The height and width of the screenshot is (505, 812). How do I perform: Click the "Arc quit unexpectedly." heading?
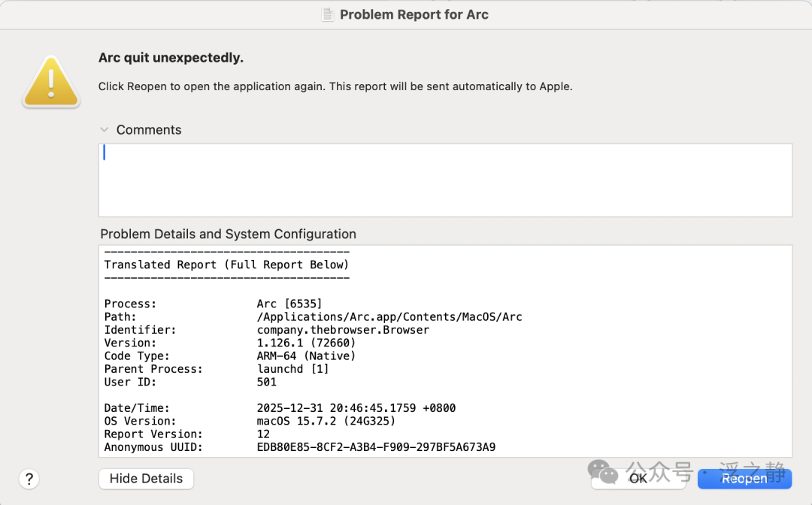[x=171, y=57]
